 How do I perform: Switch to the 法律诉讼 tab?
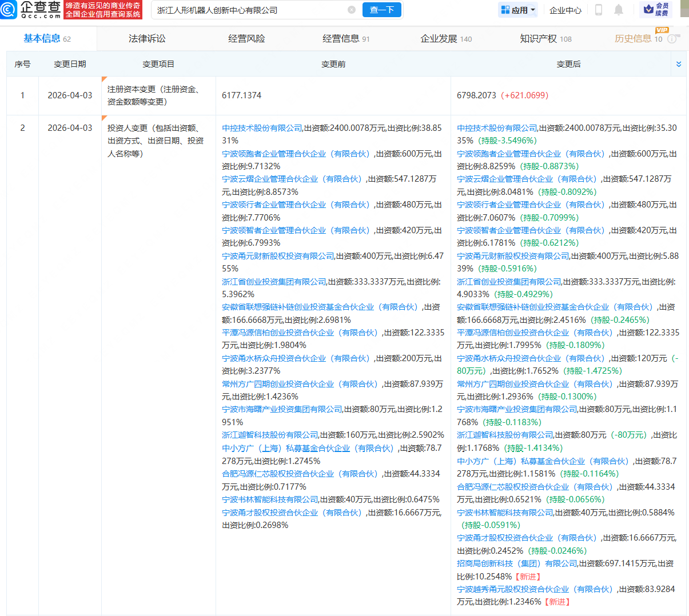[x=147, y=39]
